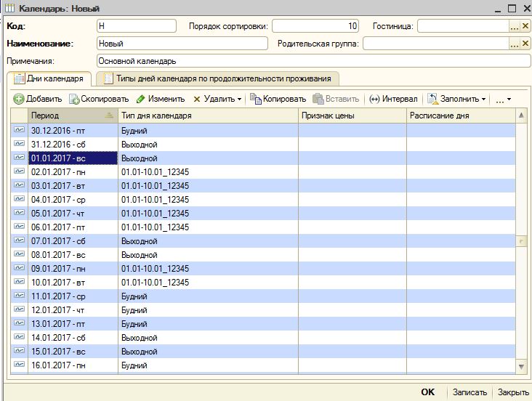Click Выходной in the 08.01.2017 row
The image size is (532, 401).
point(139,255)
